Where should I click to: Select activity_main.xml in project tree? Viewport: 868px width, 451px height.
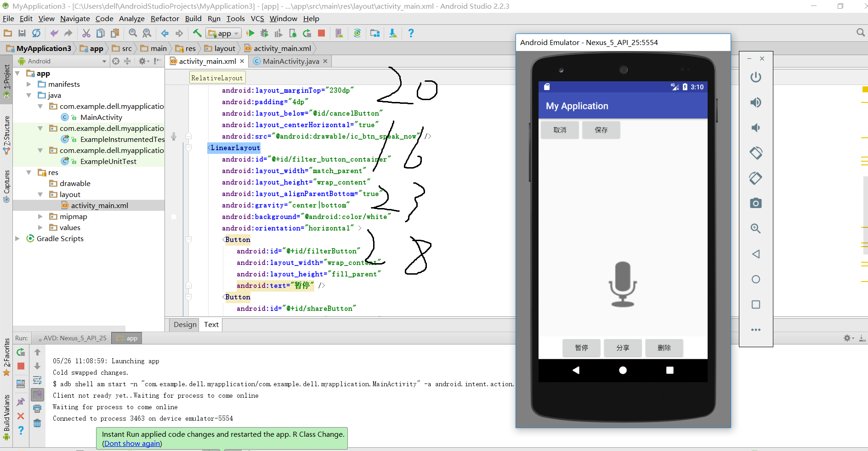pos(99,205)
